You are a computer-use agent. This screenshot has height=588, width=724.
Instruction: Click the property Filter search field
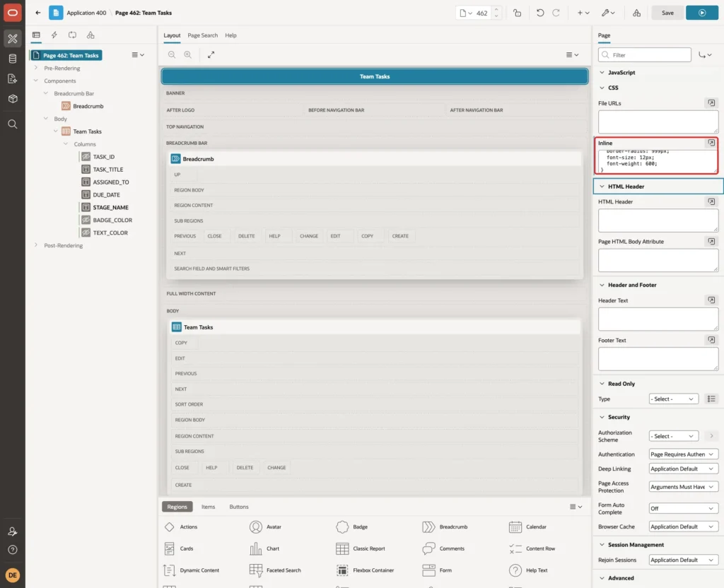645,55
